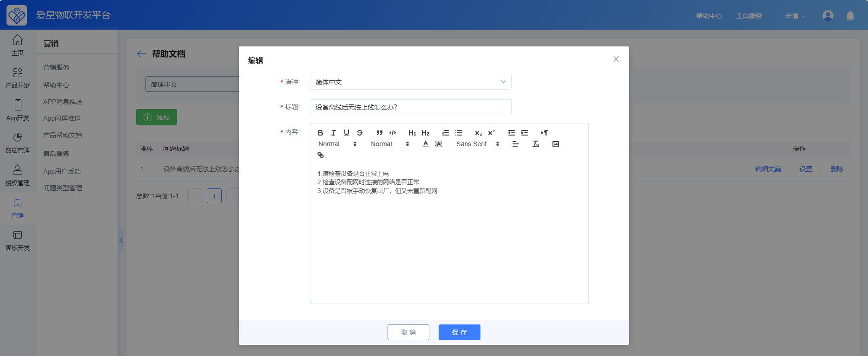Open 设置 link in table row
The image size is (868, 356).
point(806,169)
